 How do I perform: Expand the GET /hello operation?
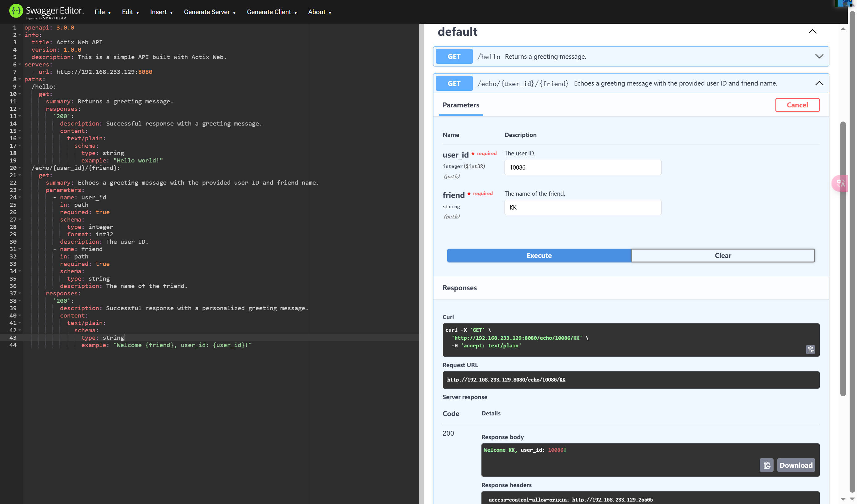click(819, 56)
